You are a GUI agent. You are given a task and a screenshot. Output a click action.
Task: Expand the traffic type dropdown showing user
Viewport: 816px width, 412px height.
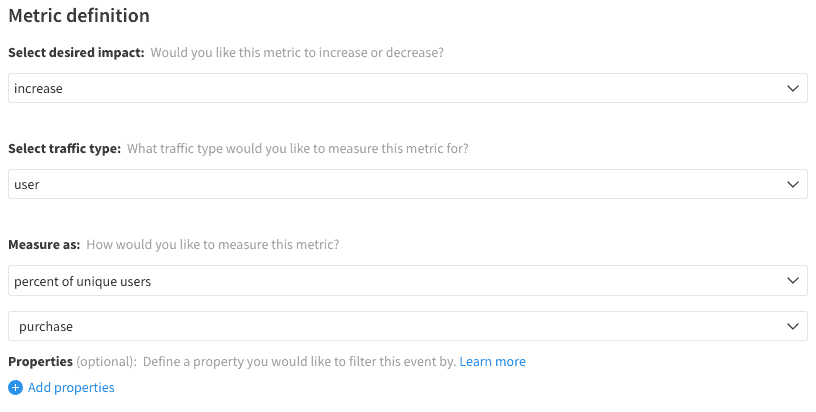click(400, 184)
